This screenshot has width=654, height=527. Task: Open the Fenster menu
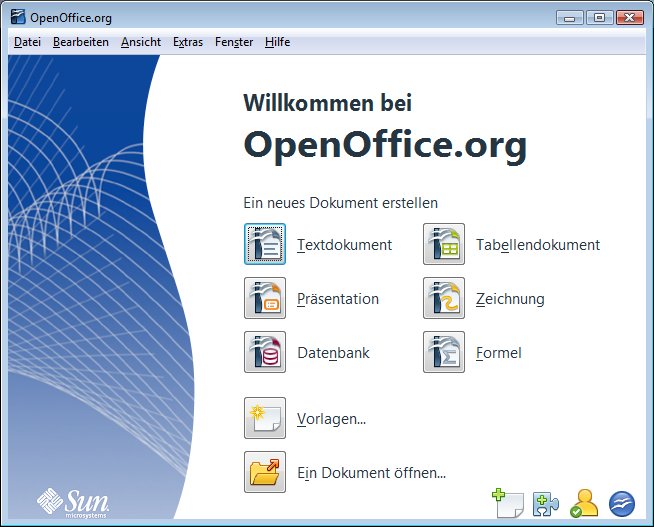coord(234,42)
